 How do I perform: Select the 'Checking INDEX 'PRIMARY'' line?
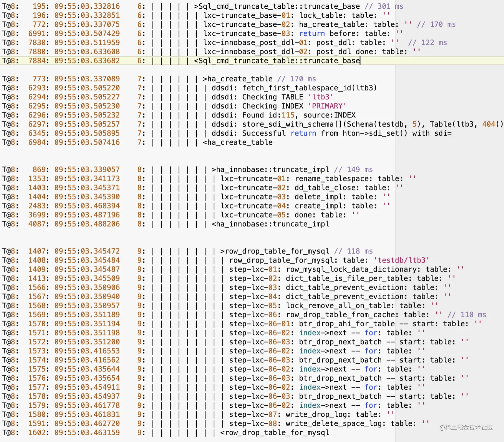[x=174, y=106]
